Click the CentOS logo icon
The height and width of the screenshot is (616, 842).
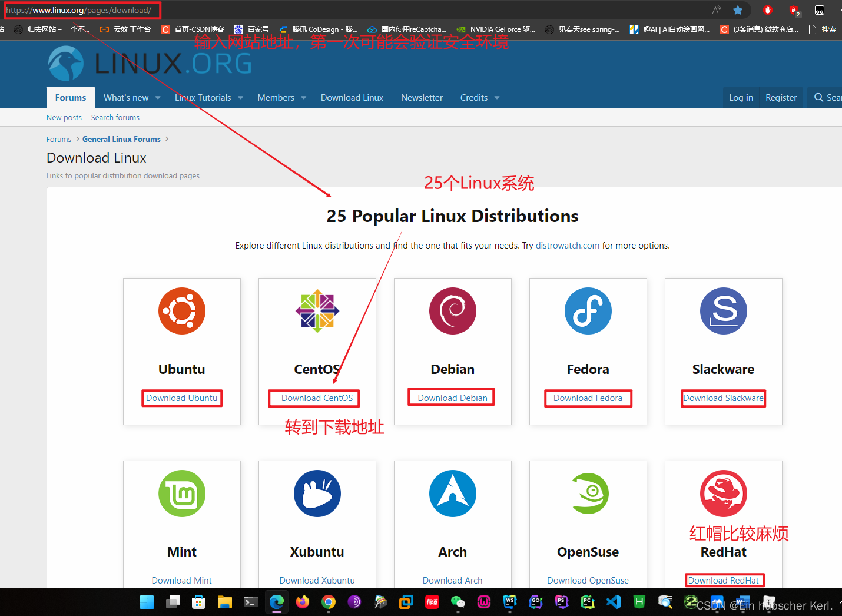[317, 311]
